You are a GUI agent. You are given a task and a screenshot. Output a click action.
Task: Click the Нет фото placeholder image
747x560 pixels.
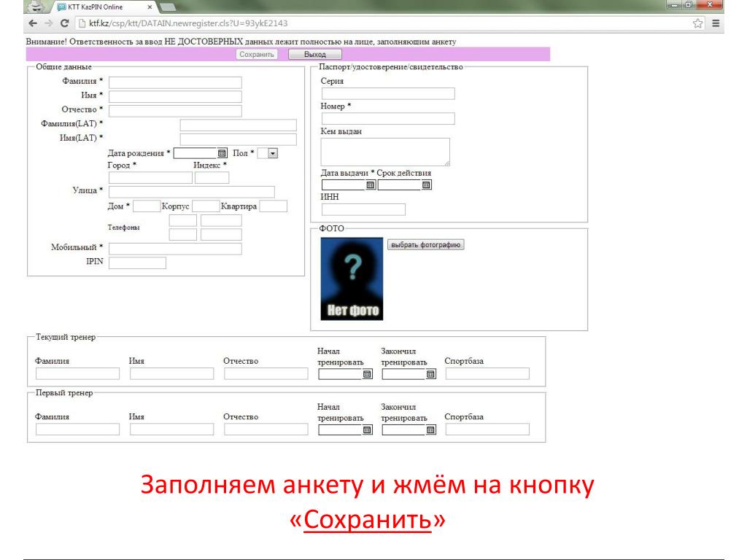click(x=352, y=279)
